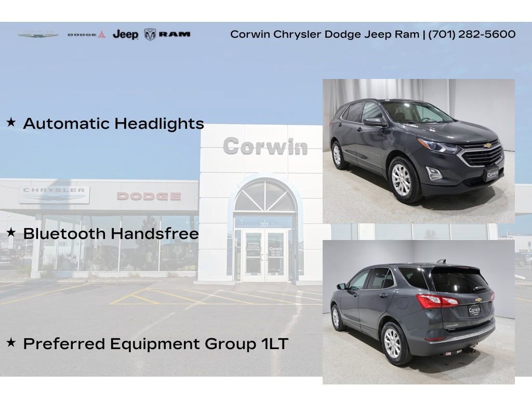Click the Chrysler wing logo in header
Viewport: 532px width, 399px height.
pyautogui.click(x=38, y=34)
